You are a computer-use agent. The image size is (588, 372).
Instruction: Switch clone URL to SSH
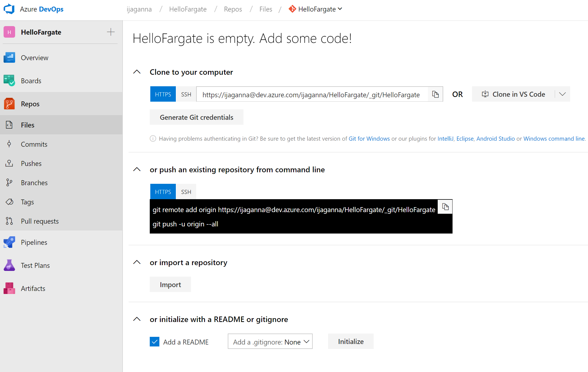point(186,94)
